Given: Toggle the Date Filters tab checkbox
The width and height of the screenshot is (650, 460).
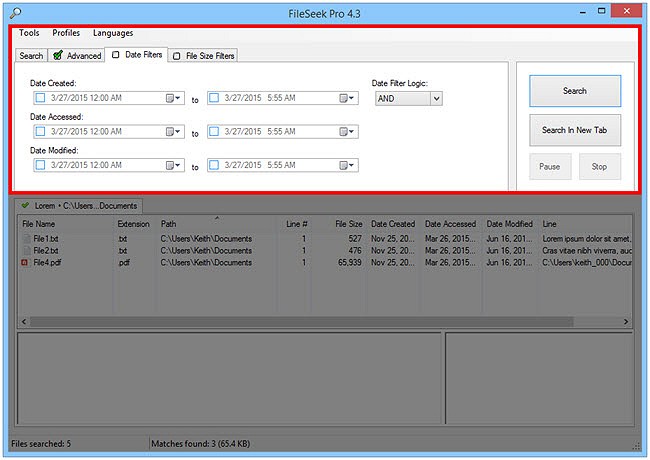Looking at the screenshot, I should pos(116,55).
